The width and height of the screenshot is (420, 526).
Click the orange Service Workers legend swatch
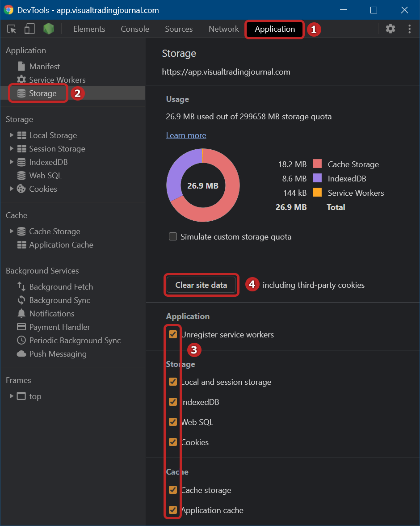point(317,192)
